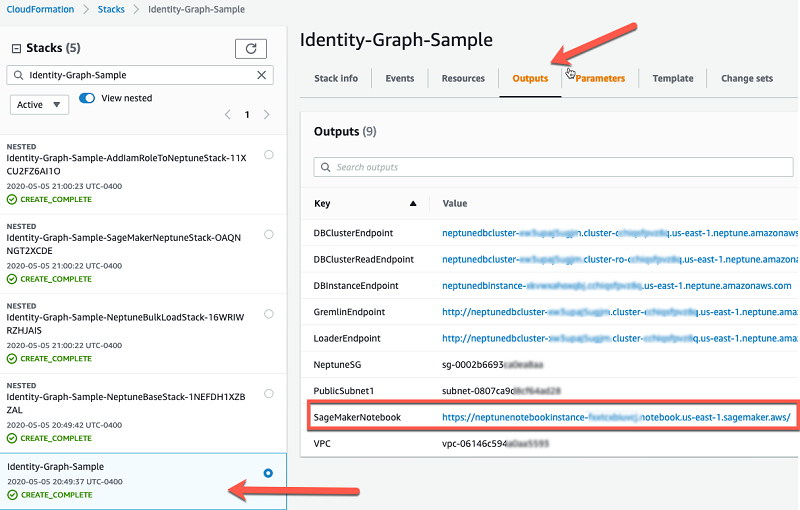The height and width of the screenshot is (510, 800).
Task: Open the DBClusterReadEndpoint value link
Action: tap(619, 260)
